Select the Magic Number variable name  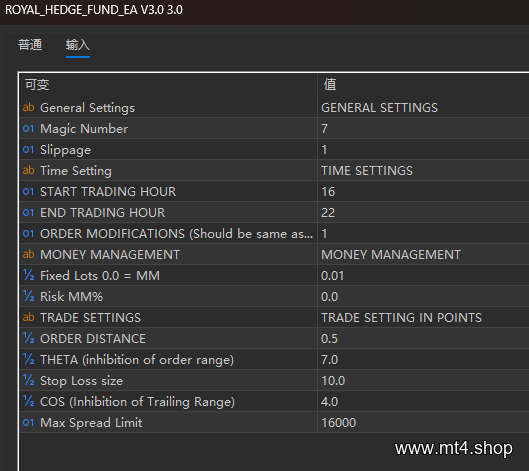84,129
